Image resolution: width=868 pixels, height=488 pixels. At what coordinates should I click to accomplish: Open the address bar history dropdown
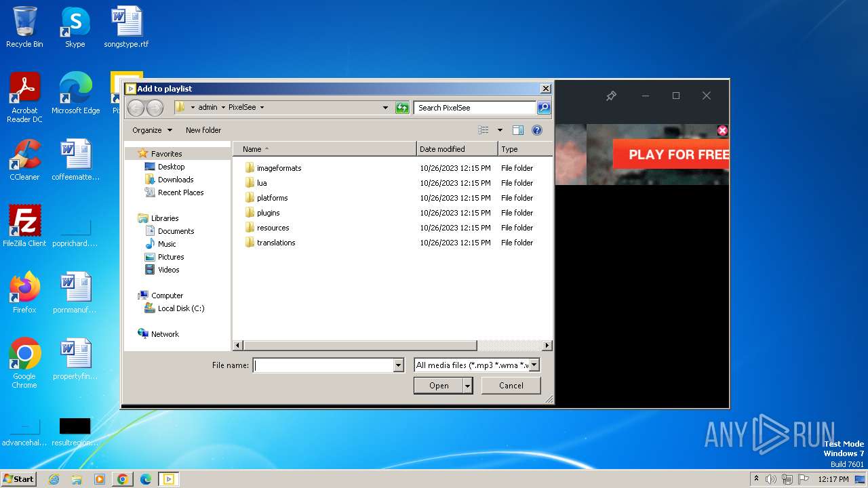[x=385, y=108]
